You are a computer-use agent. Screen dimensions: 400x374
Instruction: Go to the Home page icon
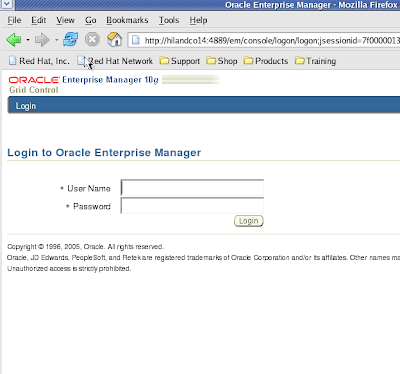(114, 40)
